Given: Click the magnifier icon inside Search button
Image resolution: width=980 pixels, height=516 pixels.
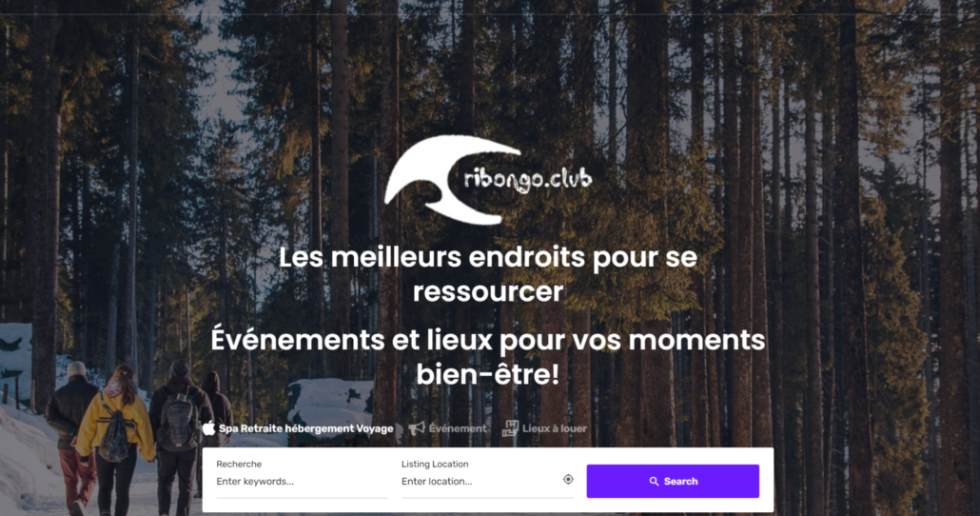Looking at the screenshot, I should click(654, 481).
